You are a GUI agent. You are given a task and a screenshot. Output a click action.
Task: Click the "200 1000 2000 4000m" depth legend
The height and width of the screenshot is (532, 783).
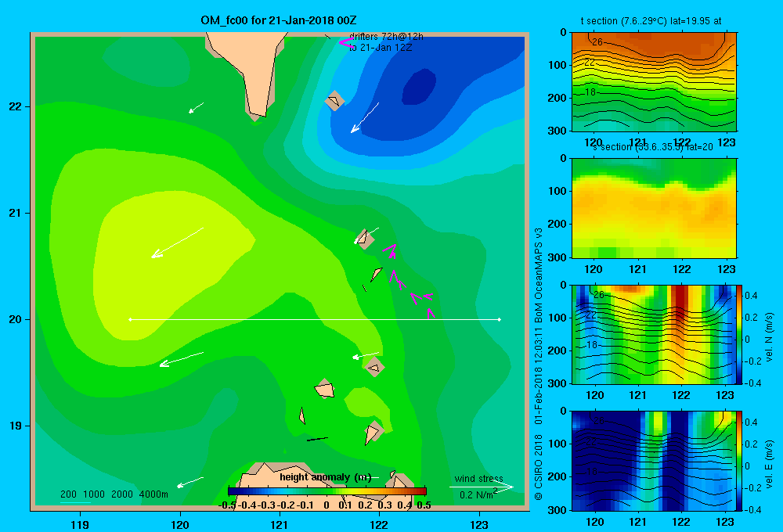tap(114, 494)
